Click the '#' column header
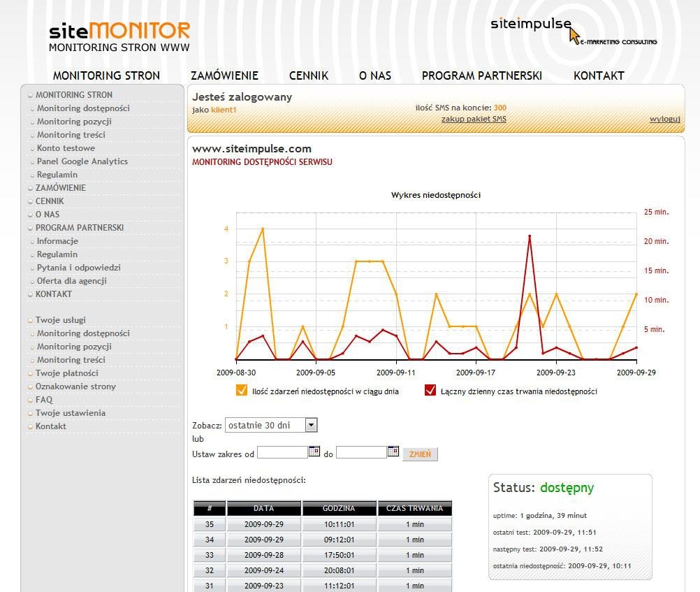 coord(210,508)
